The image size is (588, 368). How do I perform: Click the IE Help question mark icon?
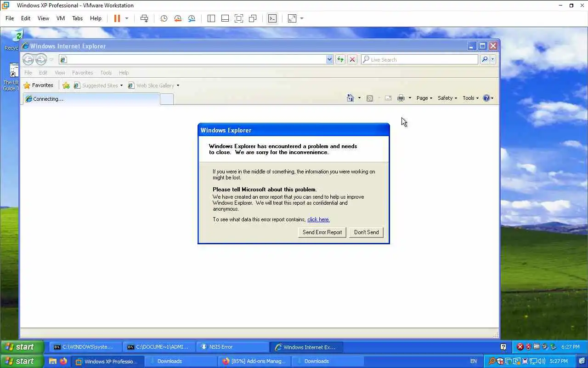pyautogui.click(x=486, y=98)
